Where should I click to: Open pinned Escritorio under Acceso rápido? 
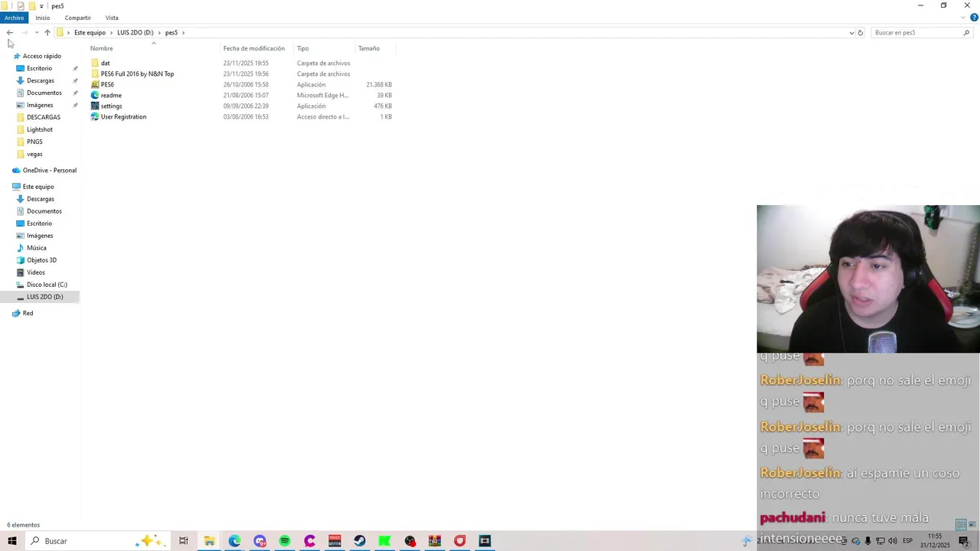pyautogui.click(x=39, y=68)
